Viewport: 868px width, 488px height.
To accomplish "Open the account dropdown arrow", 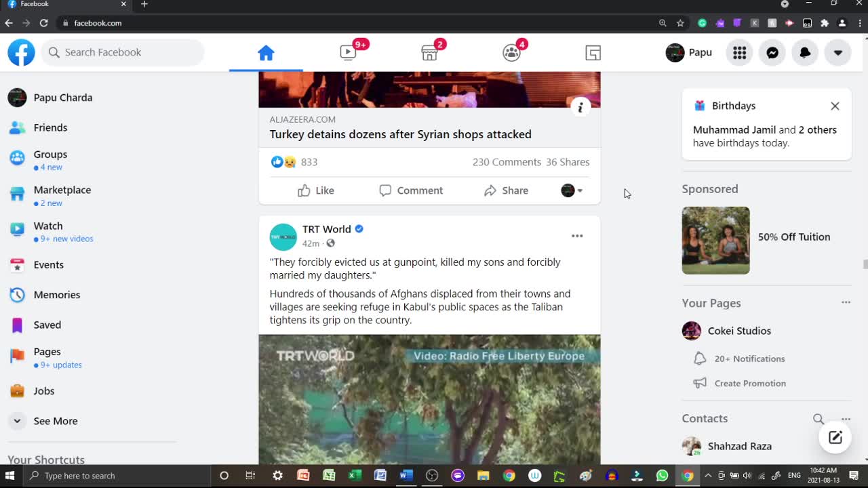I will (x=837, y=52).
